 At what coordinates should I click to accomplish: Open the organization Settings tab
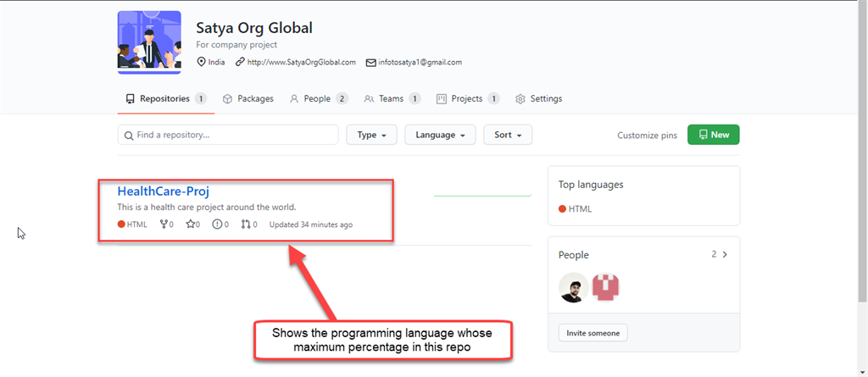(538, 98)
